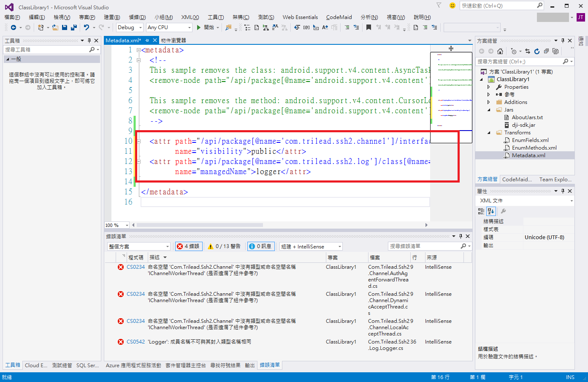Click the Undo arrow icon
This screenshot has width=588, height=382.
[x=87, y=27]
